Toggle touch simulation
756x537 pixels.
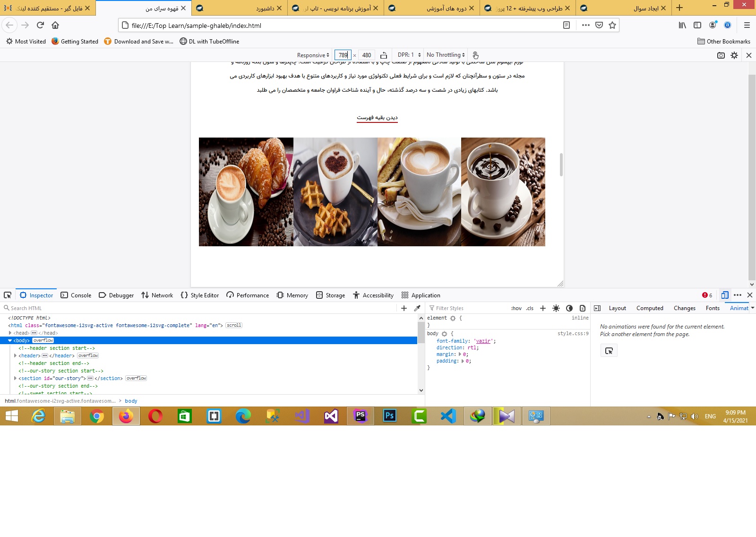tap(475, 55)
